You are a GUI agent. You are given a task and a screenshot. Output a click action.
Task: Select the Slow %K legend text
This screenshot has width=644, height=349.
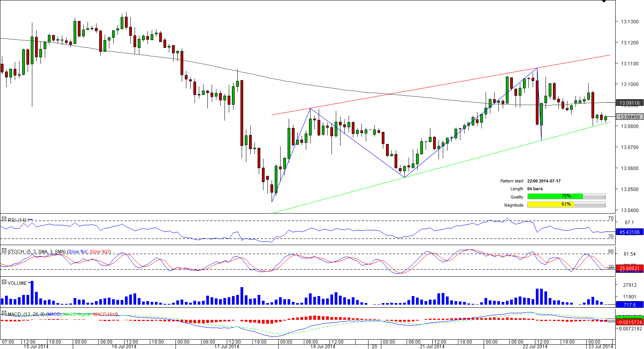click(x=78, y=252)
